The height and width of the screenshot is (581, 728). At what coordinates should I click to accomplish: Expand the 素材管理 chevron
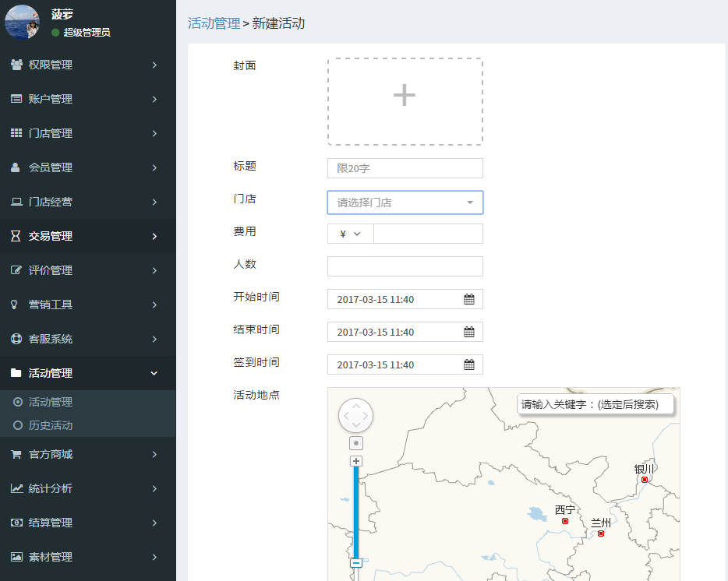pyautogui.click(x=154, y=558)
